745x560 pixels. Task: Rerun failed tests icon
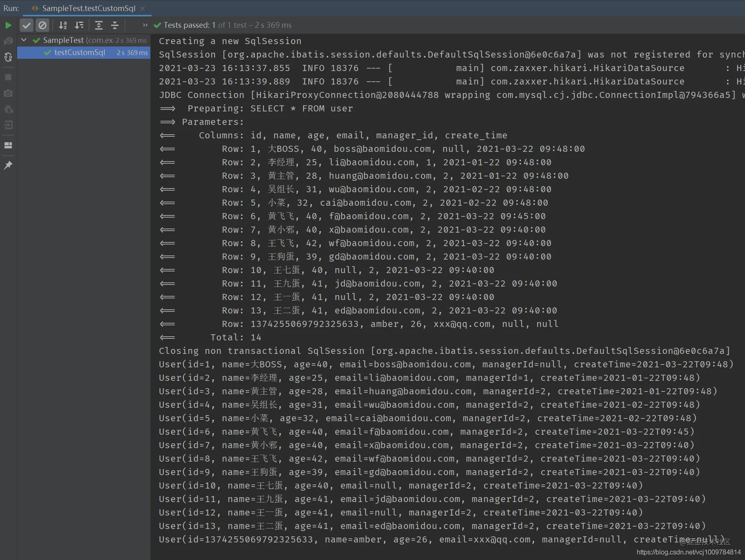[x=8, y=41]
